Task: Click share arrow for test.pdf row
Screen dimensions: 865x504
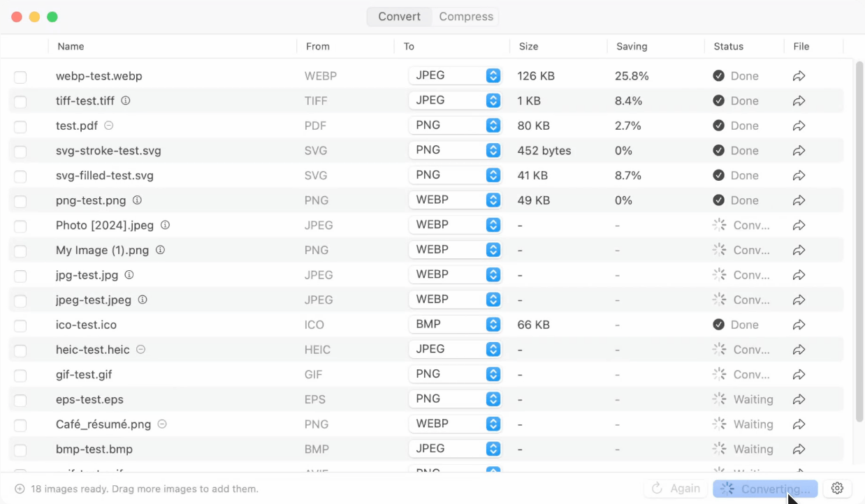Action: [x=799, y=126]
